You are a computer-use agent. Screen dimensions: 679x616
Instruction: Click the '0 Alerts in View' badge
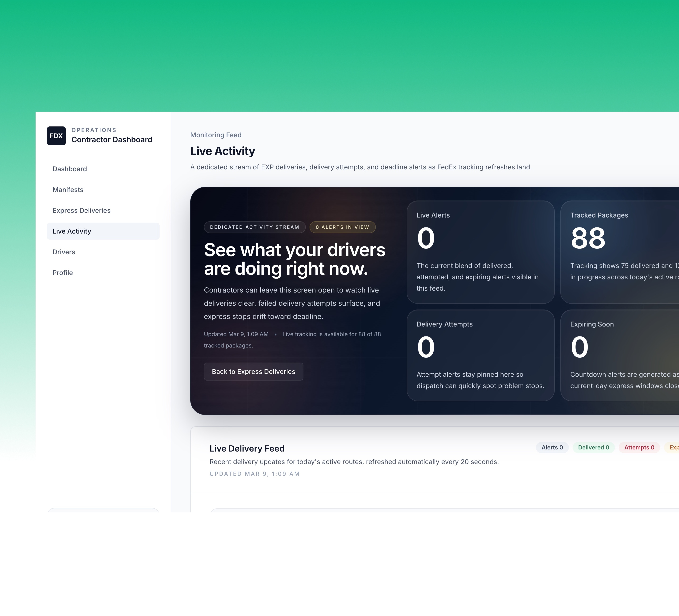tap(342, 227)
